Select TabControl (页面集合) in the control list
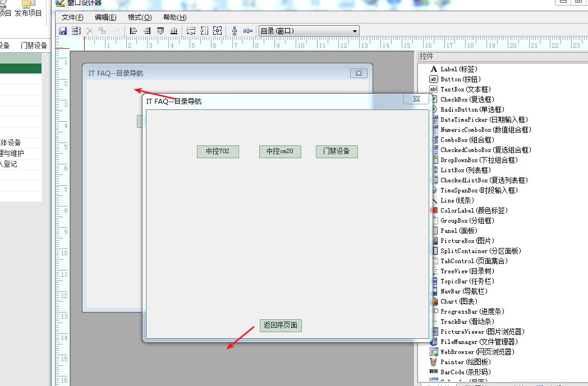588x386 pixels. tap(474, 261)
